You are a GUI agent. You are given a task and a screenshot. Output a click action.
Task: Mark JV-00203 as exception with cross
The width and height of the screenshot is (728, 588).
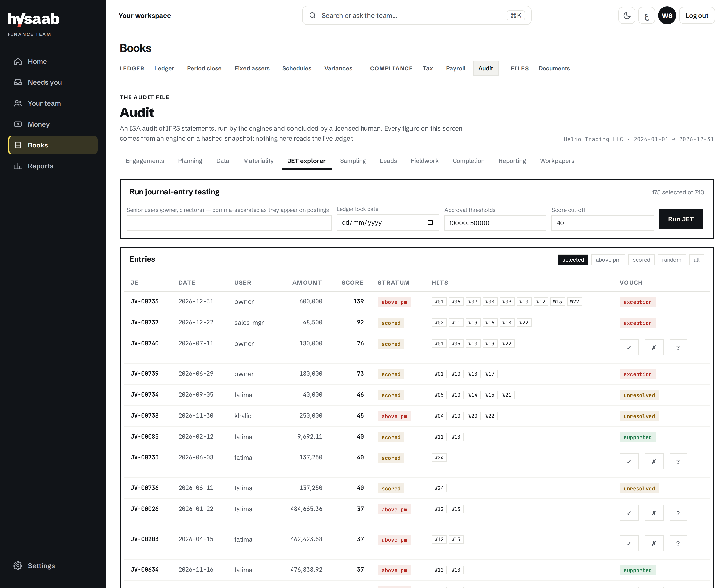[654, 544]
